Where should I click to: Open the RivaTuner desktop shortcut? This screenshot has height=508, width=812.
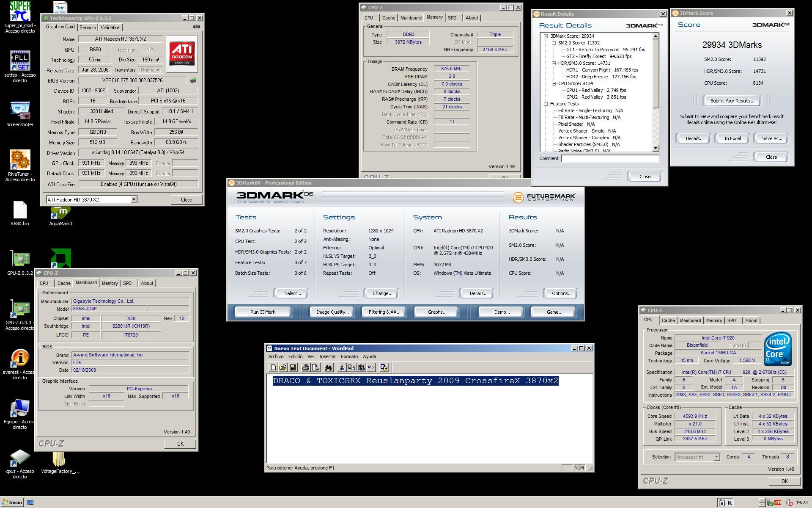20,166
